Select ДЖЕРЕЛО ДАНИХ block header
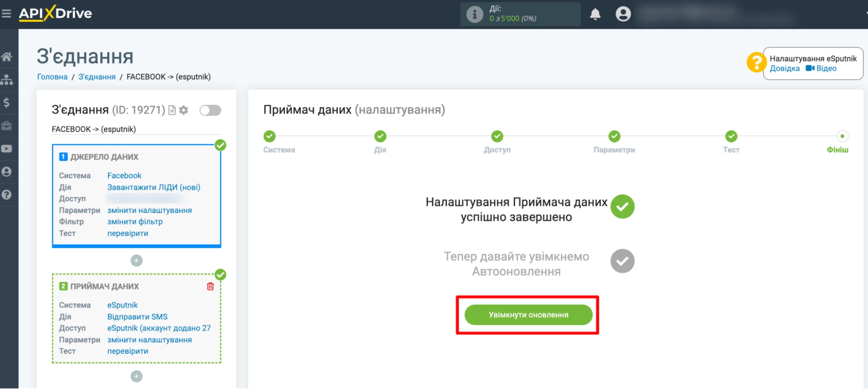Viewport: 868px width, 389px height. coord(104,157)
